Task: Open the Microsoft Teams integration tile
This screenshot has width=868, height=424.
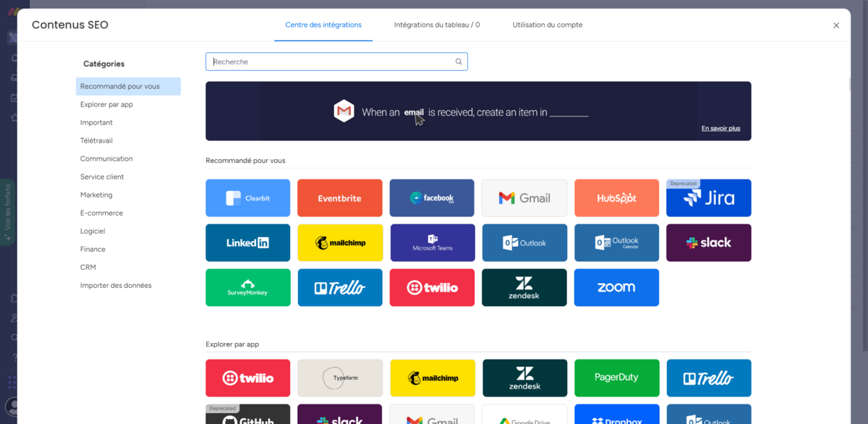Action: (433, 242)
